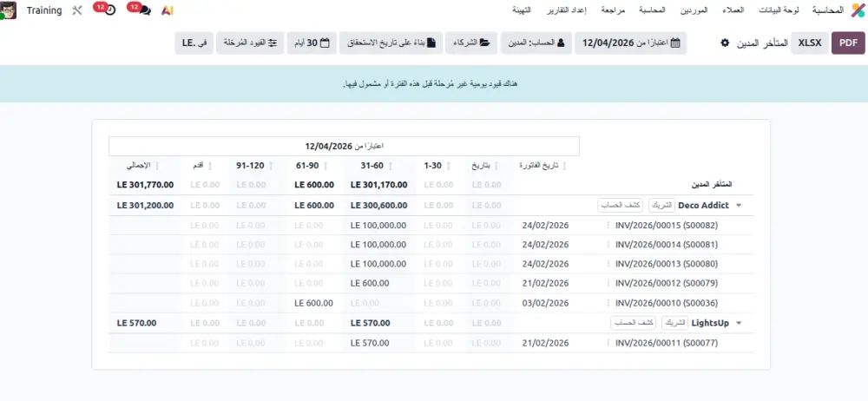This screenshot has width=868, height=401.
Task: Open the الشركاء partners filter
Action: click(x=471, y=43)
